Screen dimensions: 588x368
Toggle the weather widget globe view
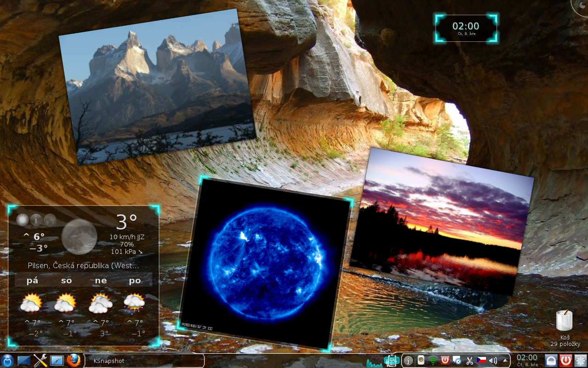point(50,220)
